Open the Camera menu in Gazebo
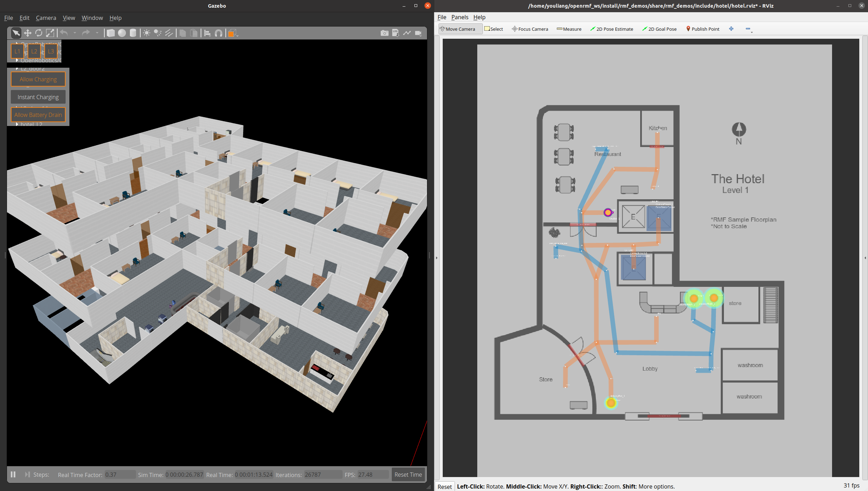Viewport: 868px width, 491px height. click(46, 18)
